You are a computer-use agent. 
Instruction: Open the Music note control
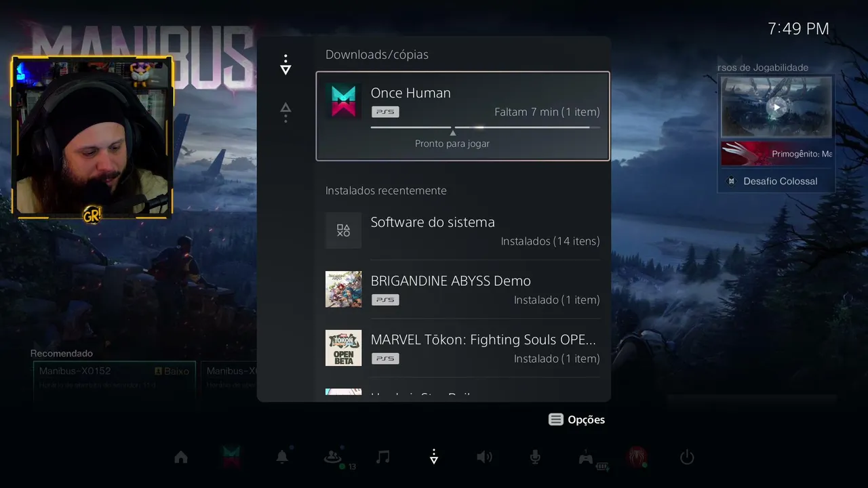click(383, 457)
